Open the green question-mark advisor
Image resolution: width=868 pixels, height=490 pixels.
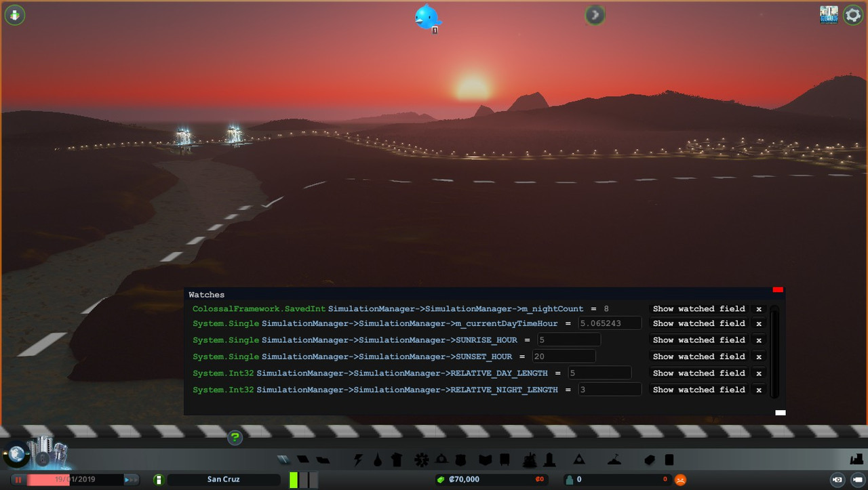click(x=235, y=437)
